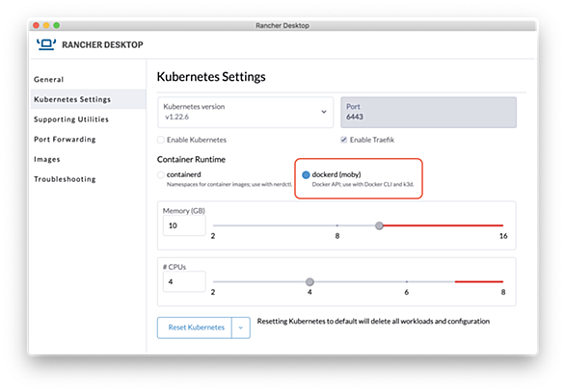
Task: Click the nerdctl namespaces description text
Action: pos(229,184)
